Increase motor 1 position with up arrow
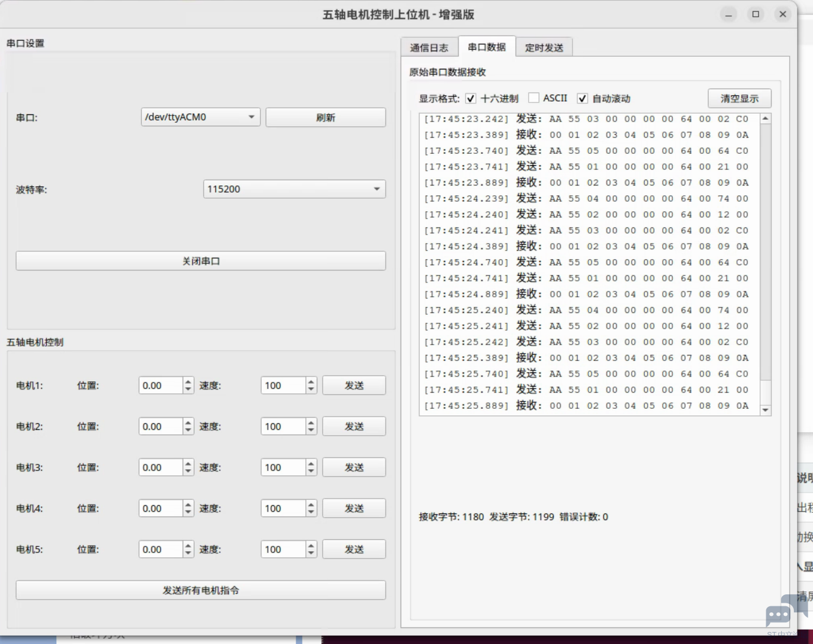Image resolution: width=813 pixels, height=644 pixels. [188, 381]
